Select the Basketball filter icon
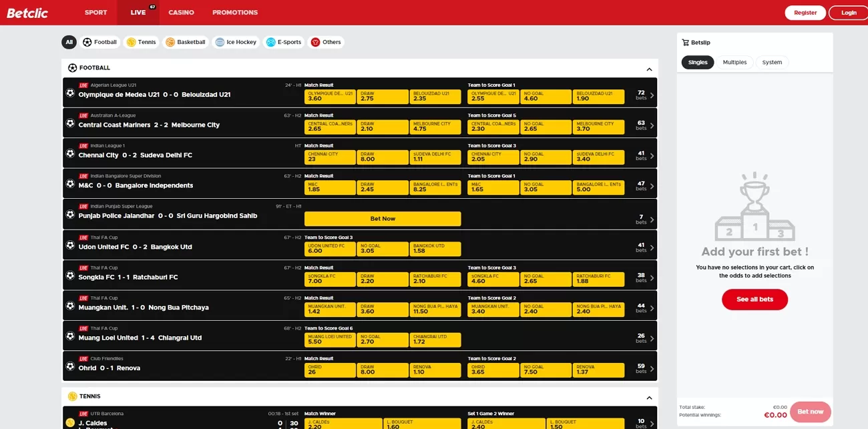This screenshot has width=868, height=429. point(170,42)
